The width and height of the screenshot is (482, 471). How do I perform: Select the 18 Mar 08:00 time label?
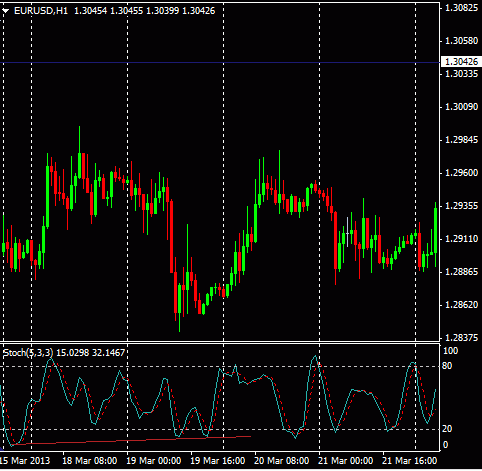click(x=90, y=461)
